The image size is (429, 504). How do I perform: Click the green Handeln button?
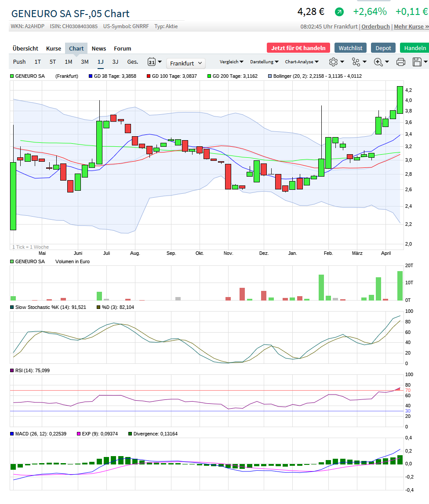pyautogui.click(x=415, y=48)
